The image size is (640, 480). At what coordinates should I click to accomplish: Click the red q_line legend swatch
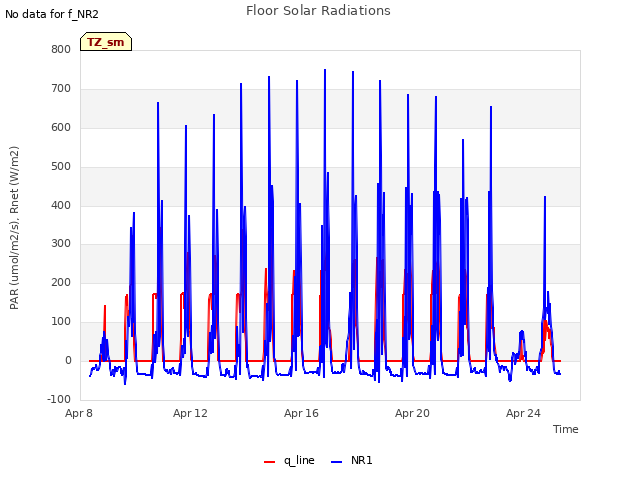pos(269,462)
